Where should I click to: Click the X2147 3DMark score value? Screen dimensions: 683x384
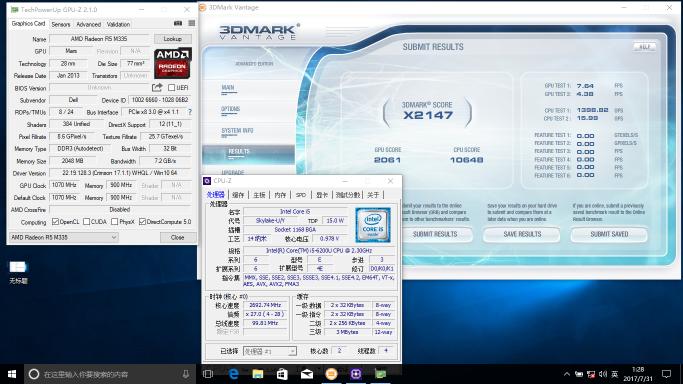tap(428, 115)
